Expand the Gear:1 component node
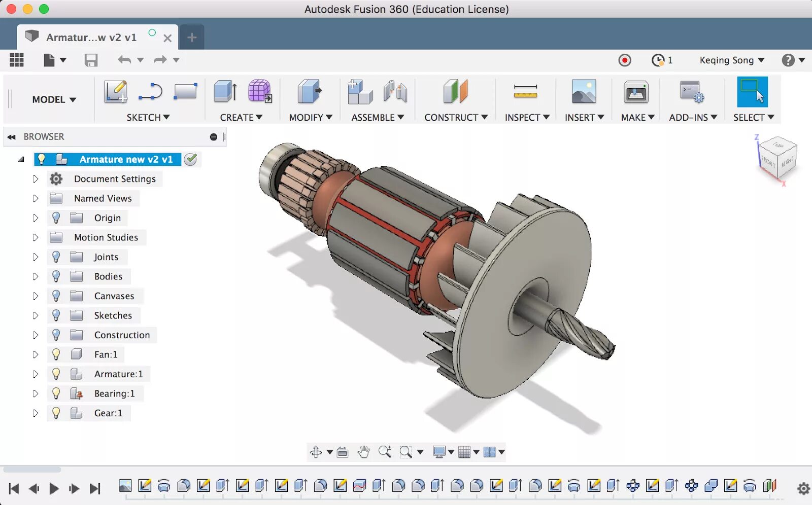Viewport: 812px width, 505px height. (x=36, y=413)
